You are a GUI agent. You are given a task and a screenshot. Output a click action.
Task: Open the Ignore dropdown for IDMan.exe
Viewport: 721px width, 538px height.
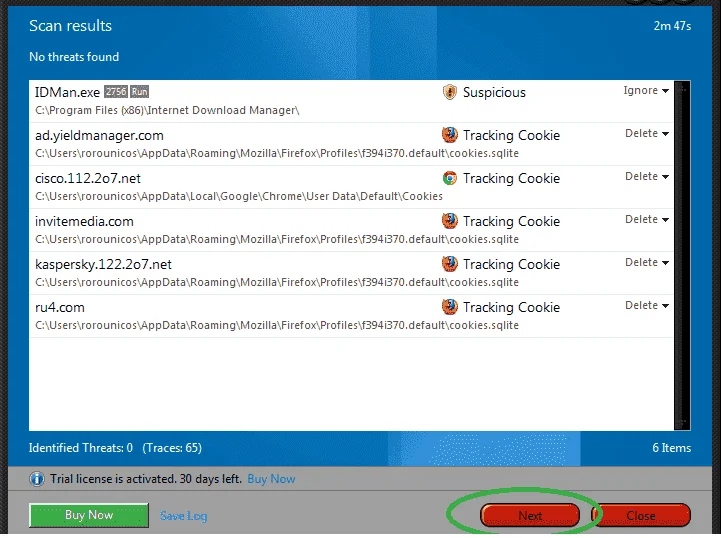(646, 91)
